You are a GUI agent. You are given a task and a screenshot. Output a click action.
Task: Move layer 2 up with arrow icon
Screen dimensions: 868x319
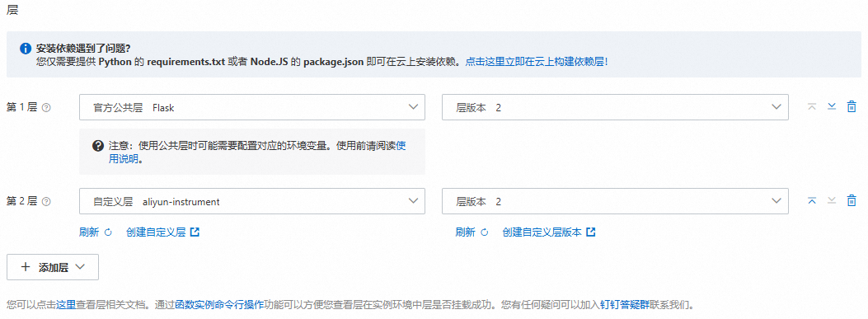tap(812, 201)
